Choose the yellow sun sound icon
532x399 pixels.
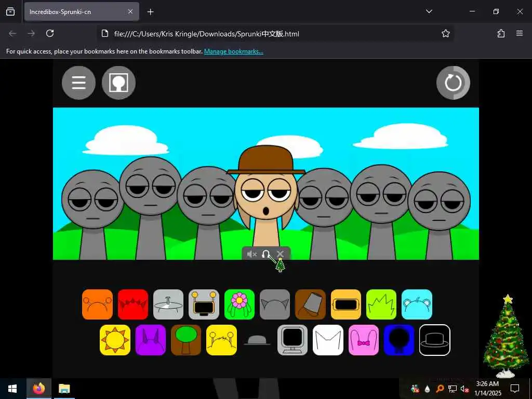(x=115, y=340)
